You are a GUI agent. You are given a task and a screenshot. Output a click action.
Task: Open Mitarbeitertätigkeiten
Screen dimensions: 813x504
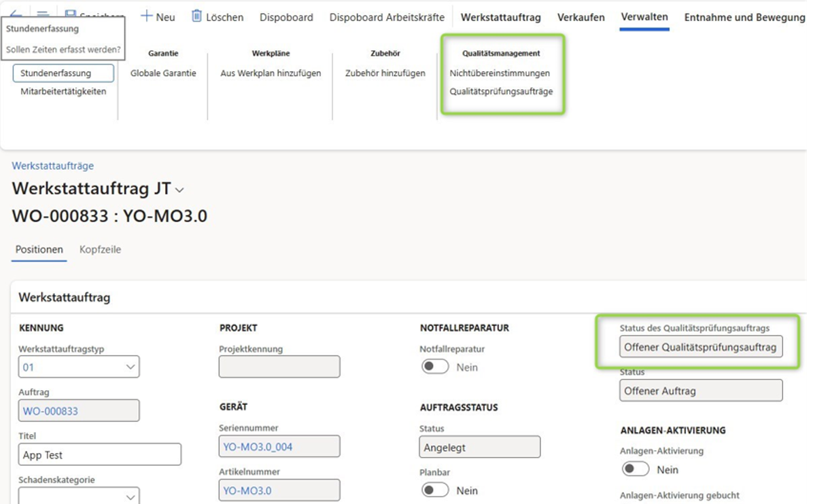pyautogui.click(x=63, y=91)
